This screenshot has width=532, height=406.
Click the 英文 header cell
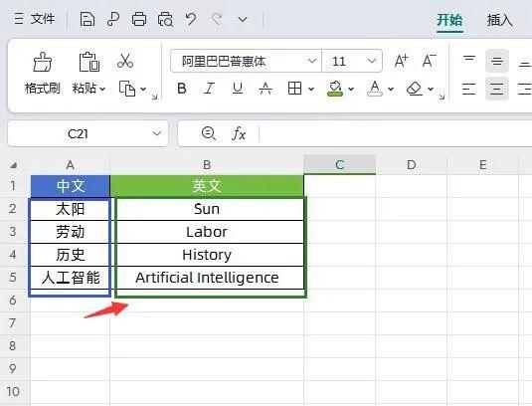[207, 186]
